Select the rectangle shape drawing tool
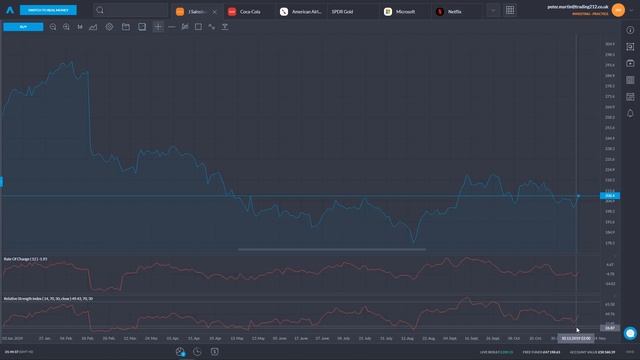This screenshot has width=640, height=360. pos(198,27)
